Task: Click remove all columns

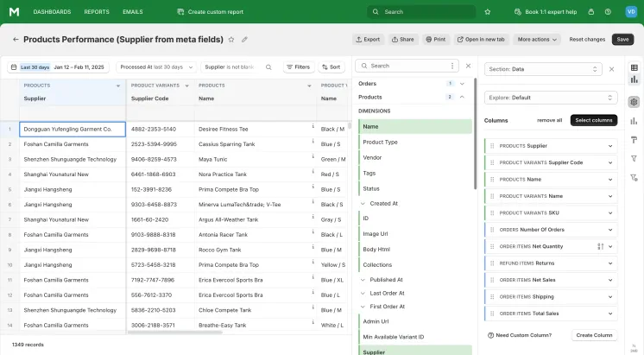Action: click(549, 120)
